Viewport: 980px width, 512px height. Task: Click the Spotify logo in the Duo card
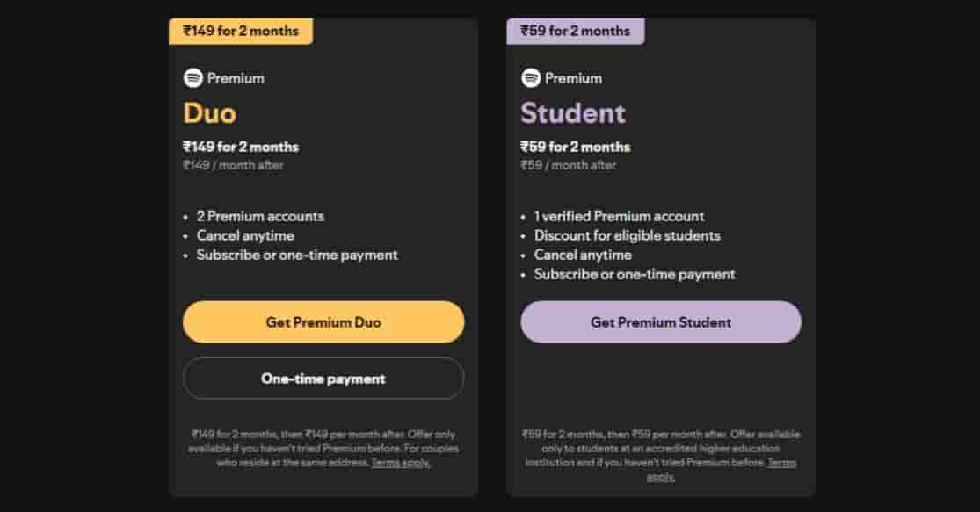pos(192,78)
